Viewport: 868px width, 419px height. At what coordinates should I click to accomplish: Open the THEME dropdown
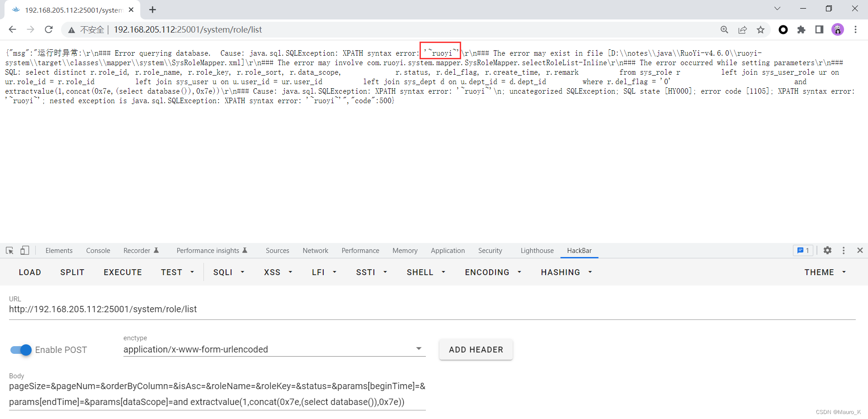pos(825,272)
